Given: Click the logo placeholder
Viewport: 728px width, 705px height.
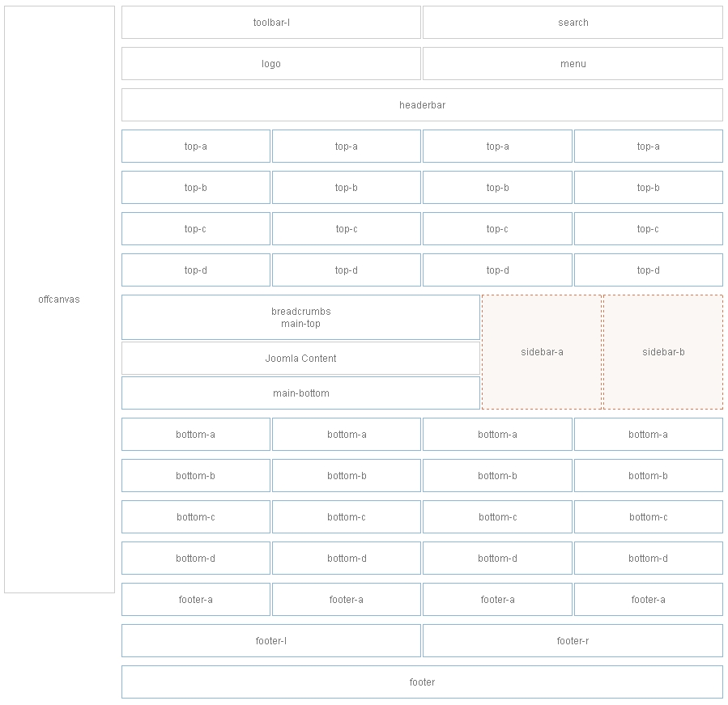Looking at the screenshot, I should pos(270,63).
